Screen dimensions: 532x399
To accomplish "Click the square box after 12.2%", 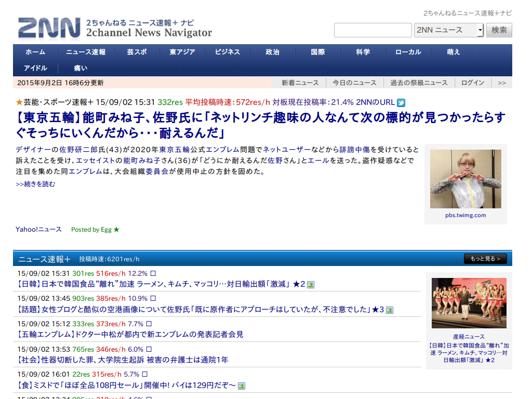I will point(153,273).
